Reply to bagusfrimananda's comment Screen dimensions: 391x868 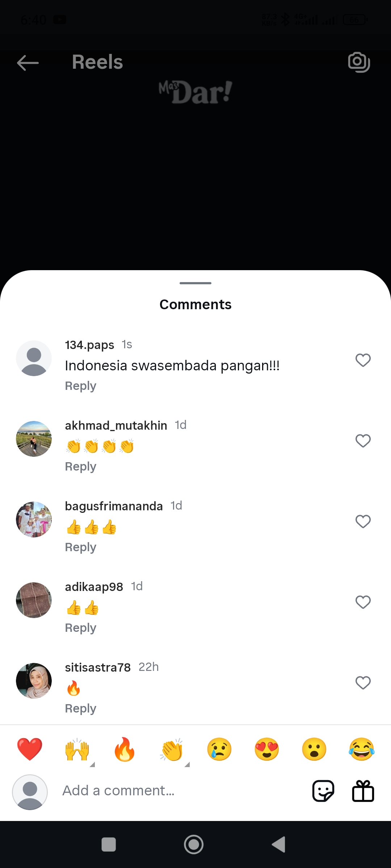pyautogui.click(x=81, y=547)
